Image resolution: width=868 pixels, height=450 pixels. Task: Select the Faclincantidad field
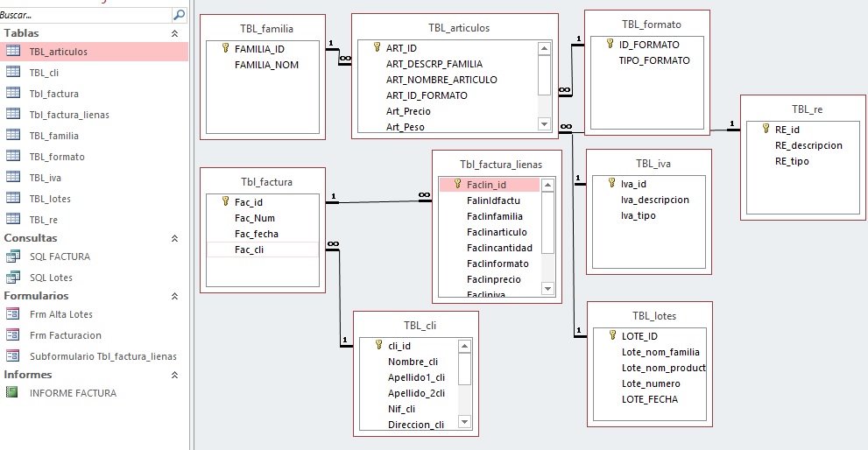point(499,248)
